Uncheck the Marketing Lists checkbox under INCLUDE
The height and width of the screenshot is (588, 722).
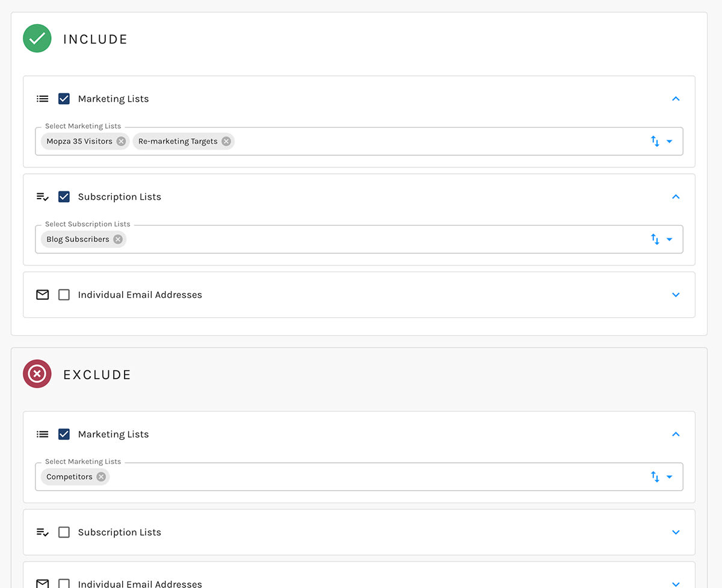(x=64, y=98)
